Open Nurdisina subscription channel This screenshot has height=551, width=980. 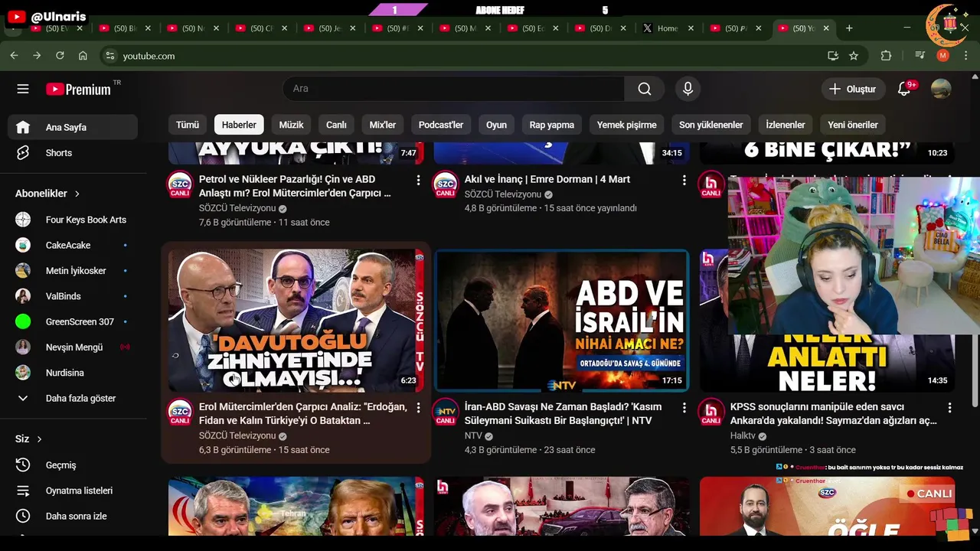pyautogui.click(x=73, y=373)
